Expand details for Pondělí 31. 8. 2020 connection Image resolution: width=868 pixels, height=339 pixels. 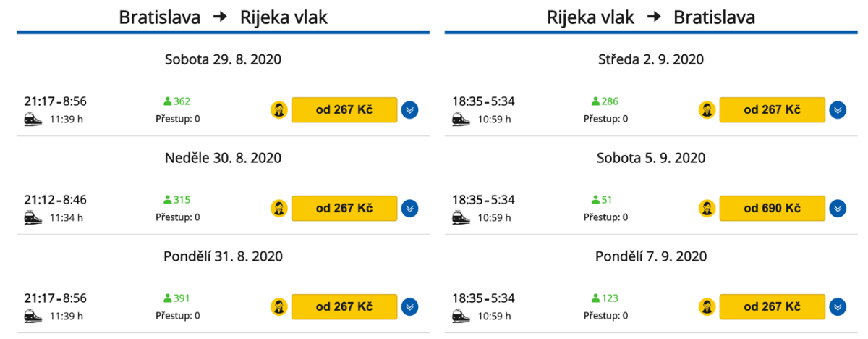410,307
